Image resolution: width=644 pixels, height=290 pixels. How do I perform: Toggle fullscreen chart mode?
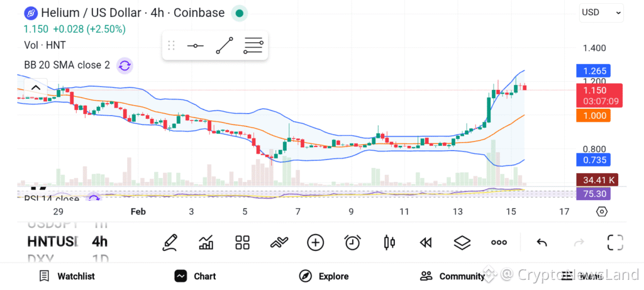614,242
